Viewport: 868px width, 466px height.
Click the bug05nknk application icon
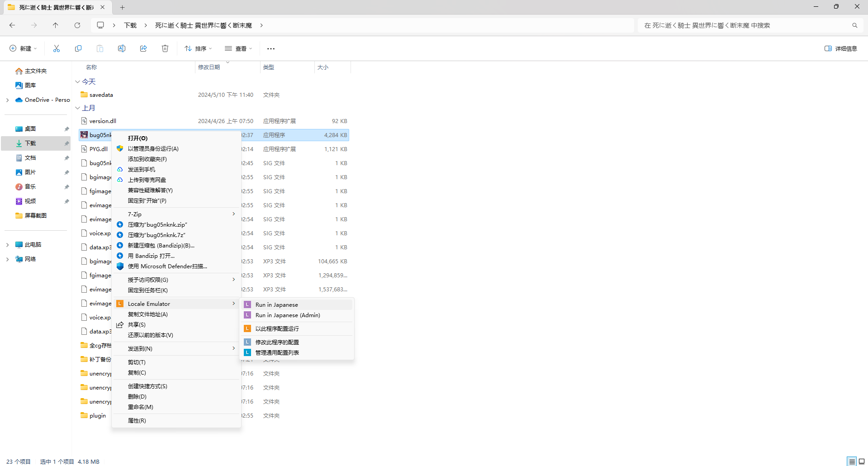tap(84, 135)
